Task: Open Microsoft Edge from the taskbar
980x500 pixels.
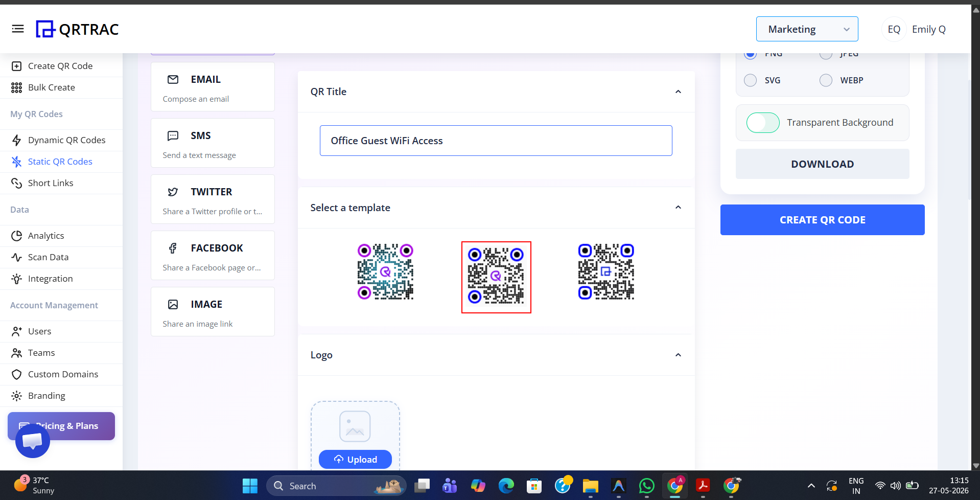Action: [506, 486]
